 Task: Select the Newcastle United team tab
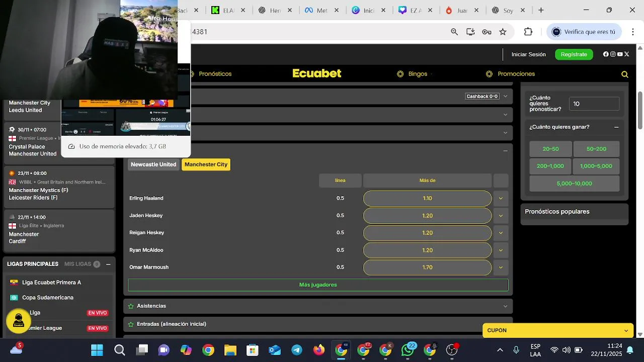point(153,164)
